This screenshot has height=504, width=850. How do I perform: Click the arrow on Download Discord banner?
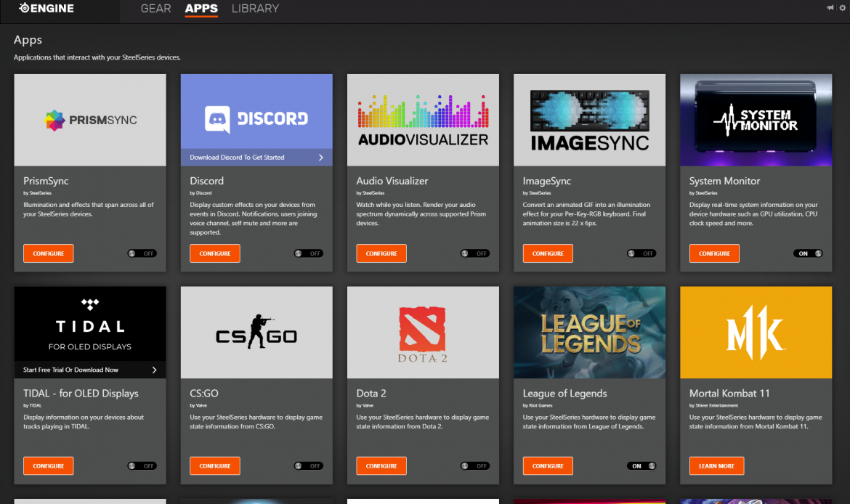click(x=321, y=158)
